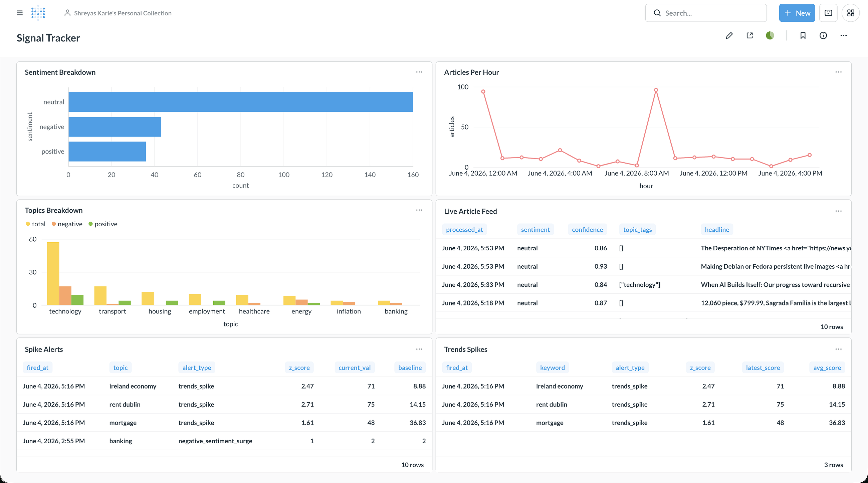
Task: Share dashboard with export icon
Action: 750,35
